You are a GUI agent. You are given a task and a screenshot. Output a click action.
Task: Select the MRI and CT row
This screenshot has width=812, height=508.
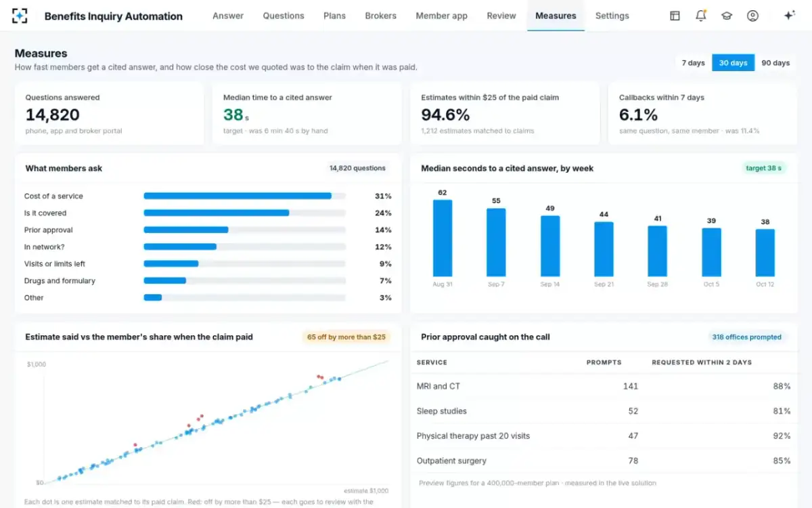(604, 386)
